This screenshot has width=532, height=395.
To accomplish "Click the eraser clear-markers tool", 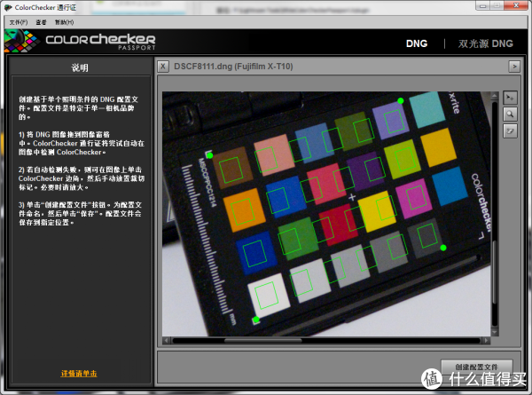I will click(510, 131).
